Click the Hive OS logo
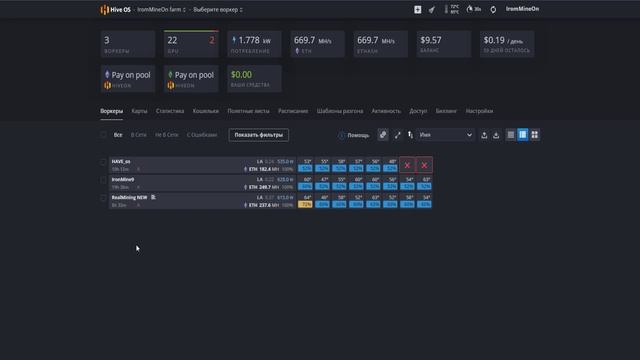The image size is (640, 360). 116,9
